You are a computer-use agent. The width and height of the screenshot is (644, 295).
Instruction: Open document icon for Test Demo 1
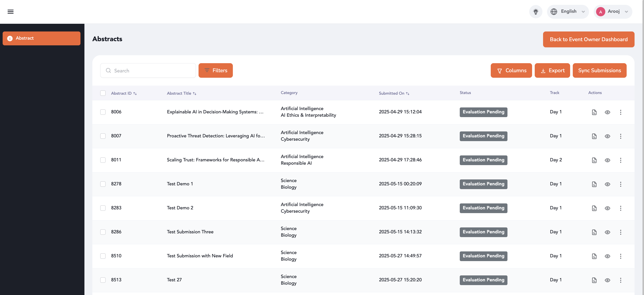[x=594, y=184]
